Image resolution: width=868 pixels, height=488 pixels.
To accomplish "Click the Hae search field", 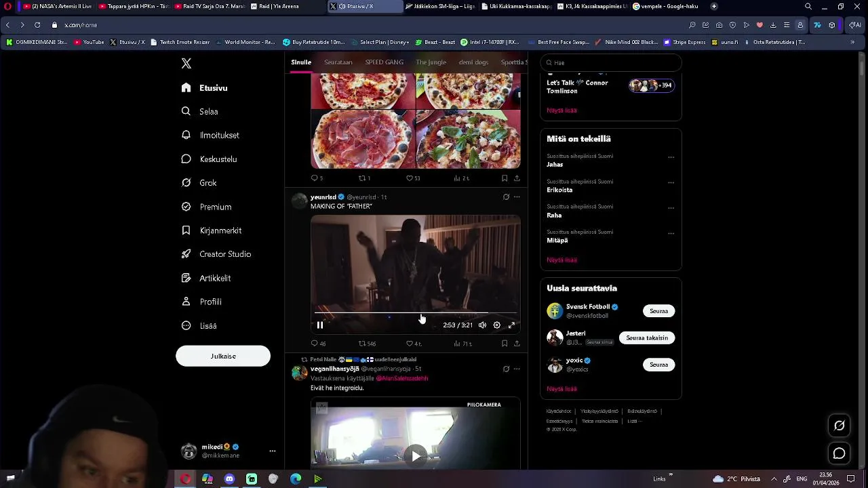I will point(610,63).
